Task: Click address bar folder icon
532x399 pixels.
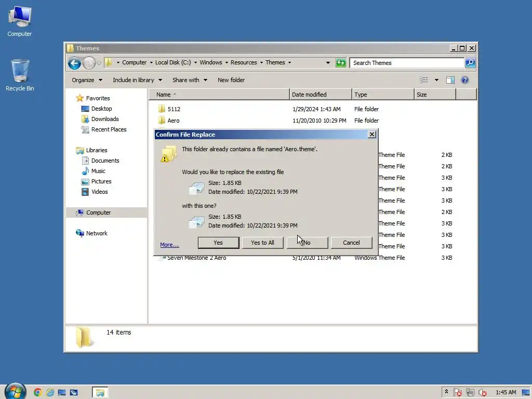Action: [x=108, y=62]
